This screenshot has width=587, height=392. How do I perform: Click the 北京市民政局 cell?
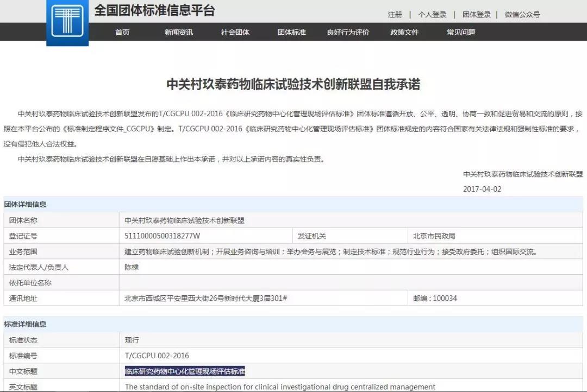click(495, 236)
